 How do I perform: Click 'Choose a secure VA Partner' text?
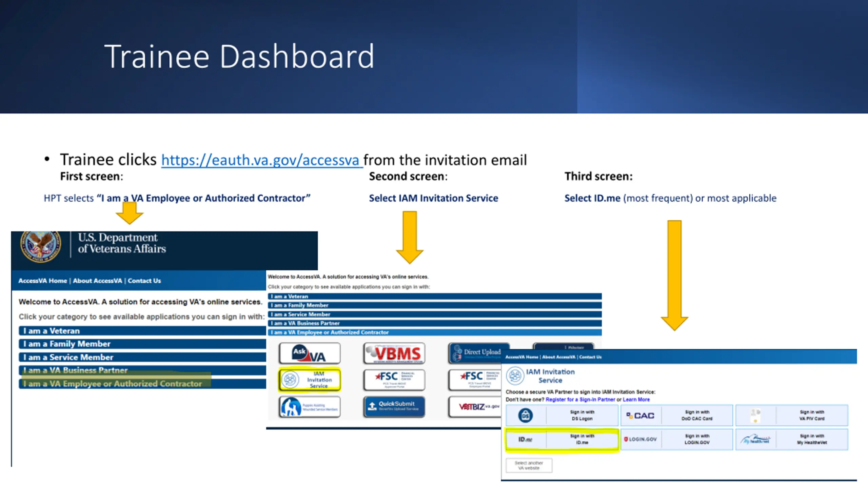[x=580, y=392]
